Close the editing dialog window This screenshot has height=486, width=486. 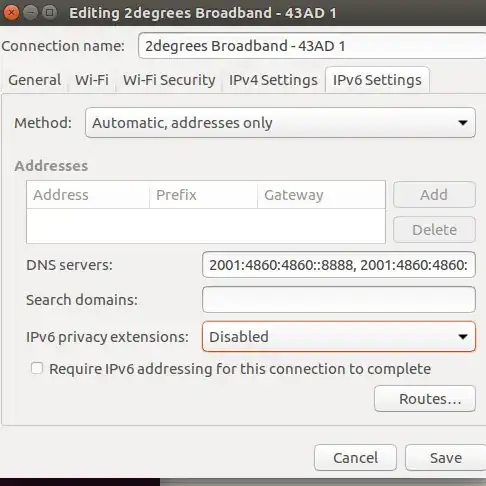pos(11,13)
